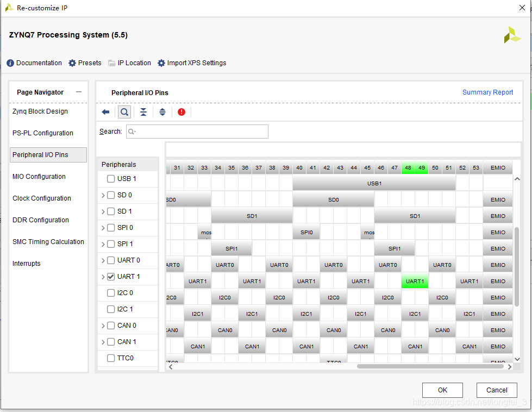The width and height of the screenshot is (532, 412).
Task: Open DDR Configuration page
Action: click(x=41, y=220)
